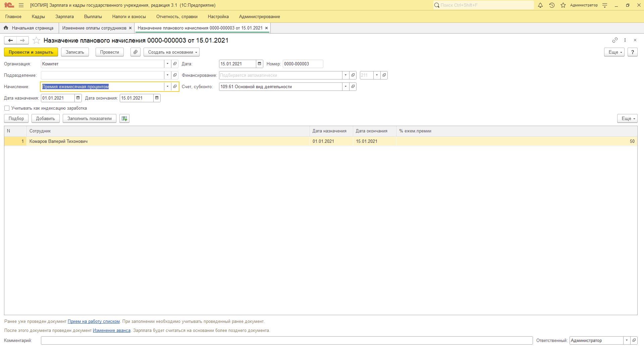This screenshot has width=644, height=347.
Task: Click the Добавить button
Action: (x=46, y=119)
